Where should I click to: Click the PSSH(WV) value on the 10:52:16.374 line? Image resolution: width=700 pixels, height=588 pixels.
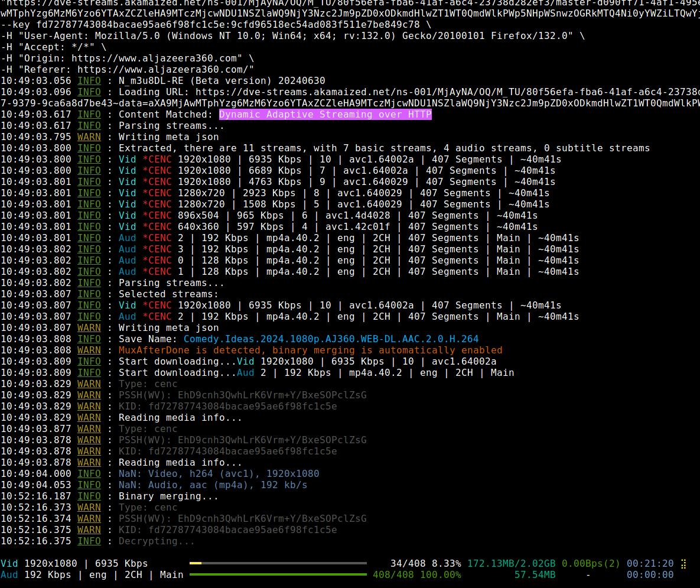pyautogui.click(x=272, y=518)
